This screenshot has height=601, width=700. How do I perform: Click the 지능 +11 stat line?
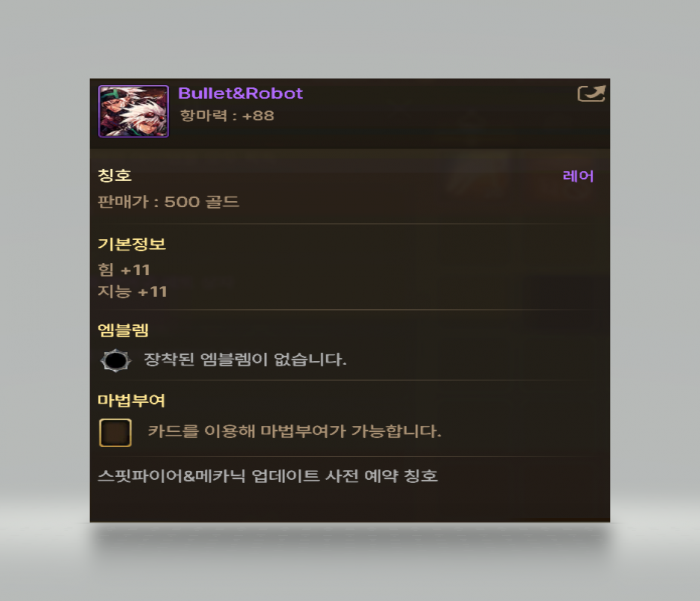(x=132, y=292)
